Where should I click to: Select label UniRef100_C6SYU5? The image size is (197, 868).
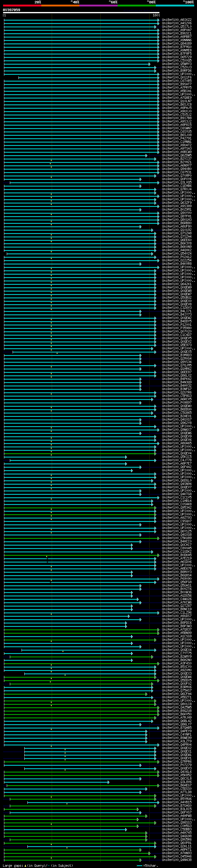pos(177,131)
